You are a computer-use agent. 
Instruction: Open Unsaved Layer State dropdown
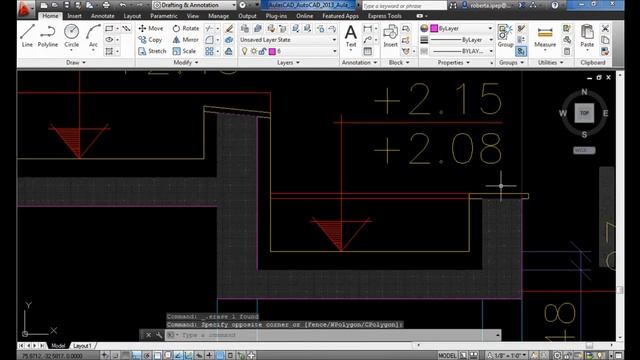288,40
